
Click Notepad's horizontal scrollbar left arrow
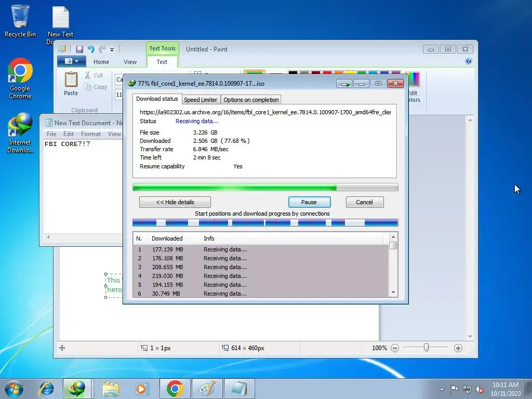[x=48, y=237]
